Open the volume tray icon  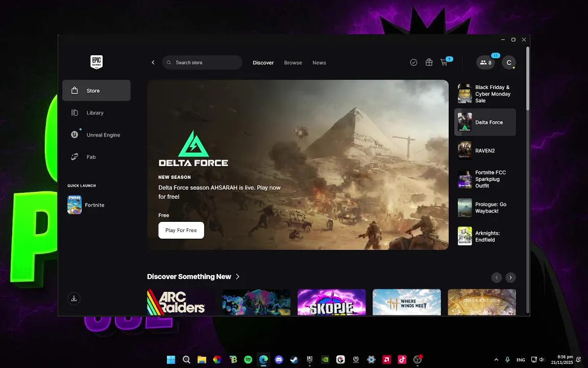pos(542,360)
